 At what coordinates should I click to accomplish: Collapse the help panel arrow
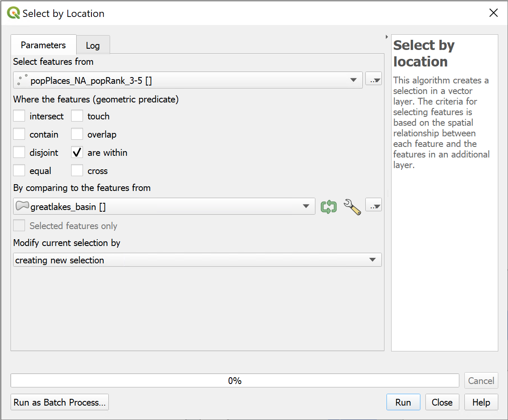coord(387,37)
